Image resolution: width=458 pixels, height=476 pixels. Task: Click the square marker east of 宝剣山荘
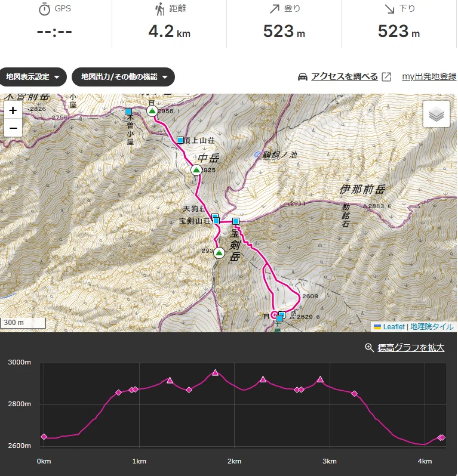[x=236, y=221]
